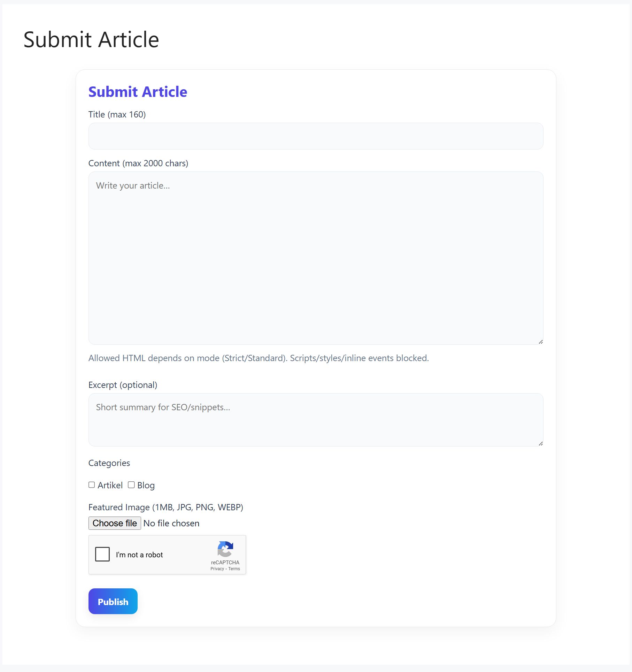Viewport: 632px width, 672px height.
Task: Click the Featured Image label
Action: click(166, 507)
